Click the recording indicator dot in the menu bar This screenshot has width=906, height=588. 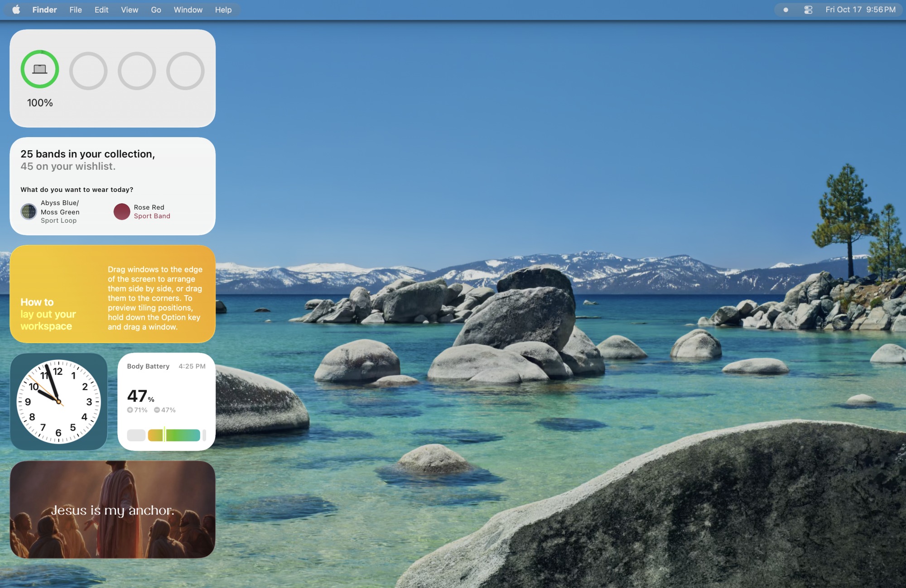coord(786,10)
